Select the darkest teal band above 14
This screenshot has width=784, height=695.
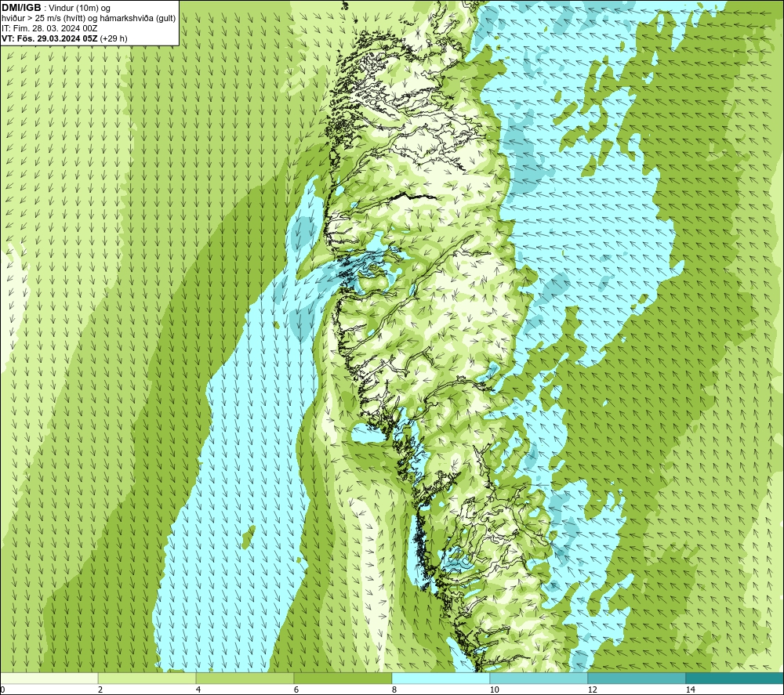tap(735, 678)
